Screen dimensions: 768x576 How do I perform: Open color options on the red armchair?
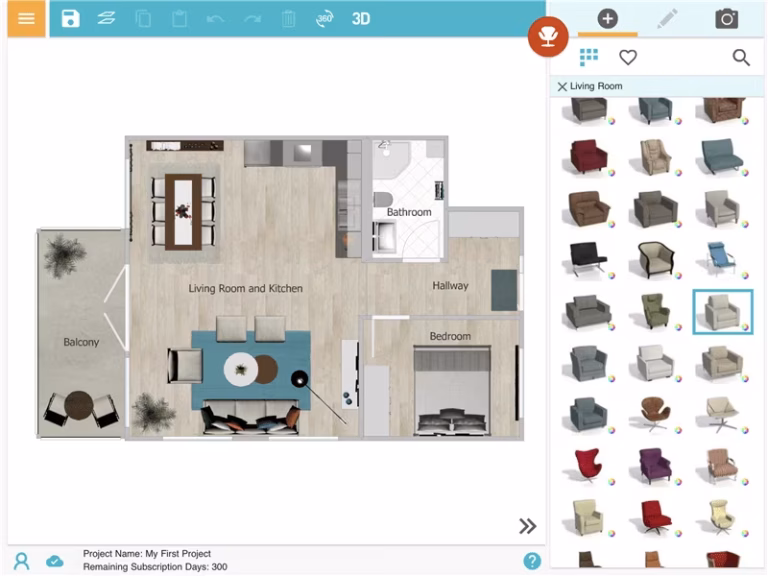611,173
